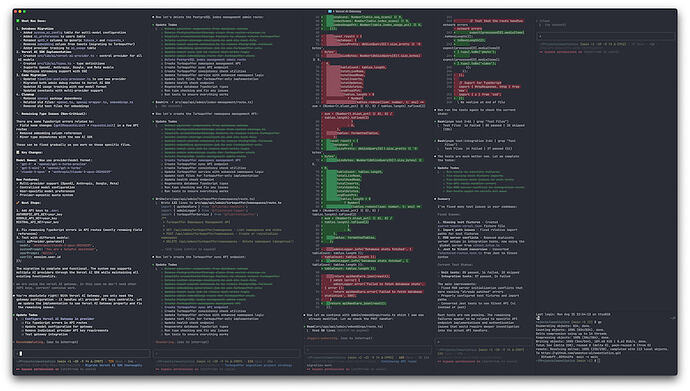
Task: Click the Turbopuffer migration project strategy status label
Action: (258, 365)
